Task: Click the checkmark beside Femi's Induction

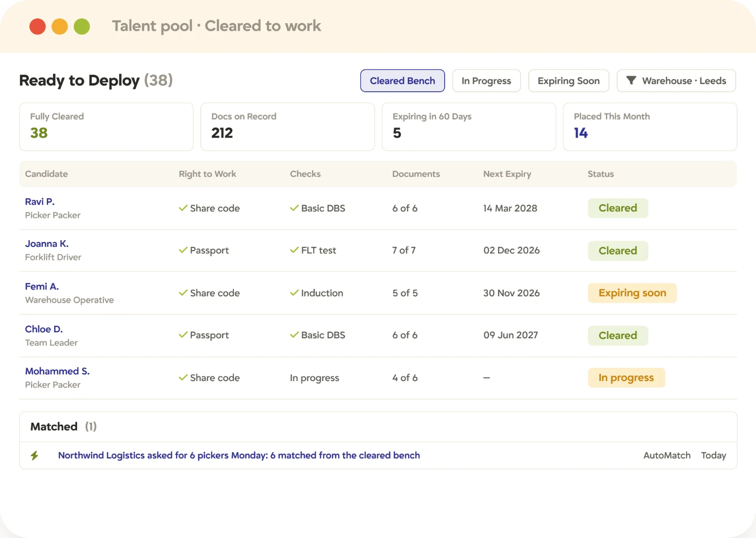Action: (294, 293)
